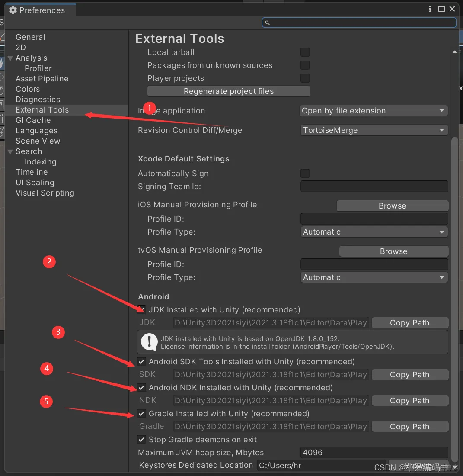The image size is (463, 476).
Task: Click Regenerate project files button
Action: [229, 91]
